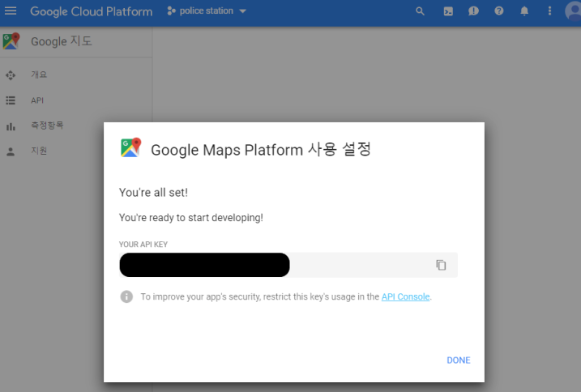Viewport: 581px width, 392px height.
Task: Open the hamburger navigation menu
Action: (x=11, y=11)
